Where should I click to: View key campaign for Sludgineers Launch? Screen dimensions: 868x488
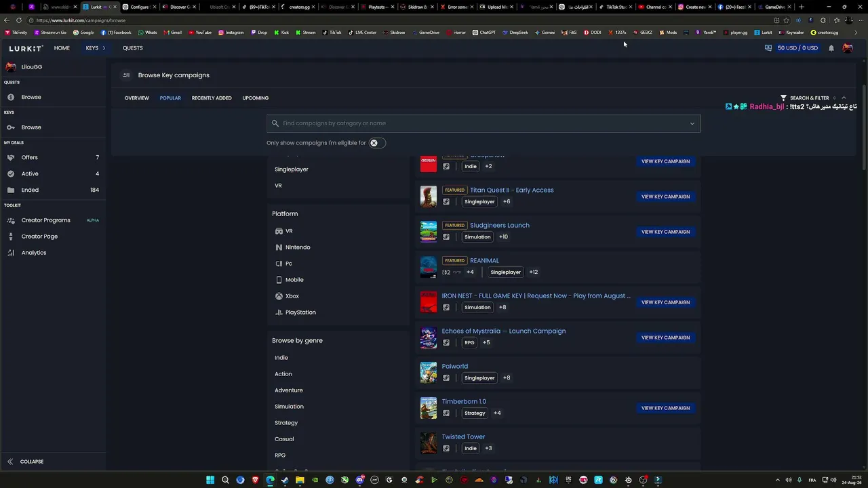[666, 232]
